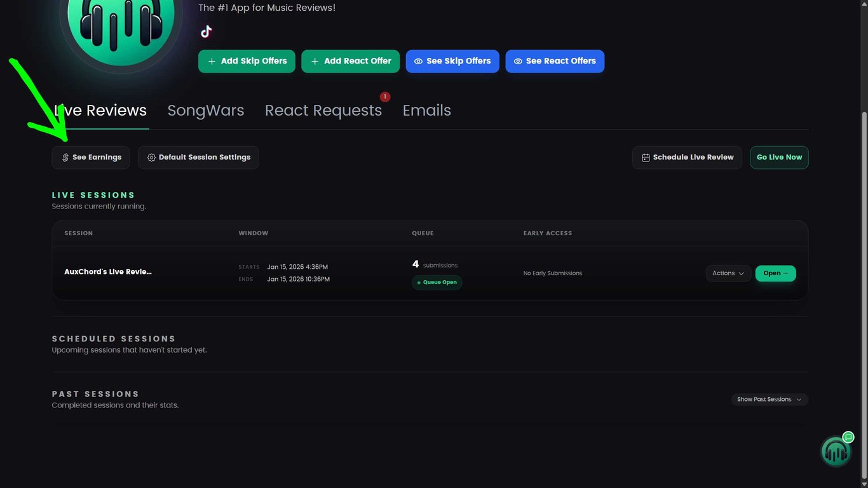Image resolution: width=868 pixels, height=488 pixels.
Task: Click the QUEUE column header
Action: tap(423, 233)
